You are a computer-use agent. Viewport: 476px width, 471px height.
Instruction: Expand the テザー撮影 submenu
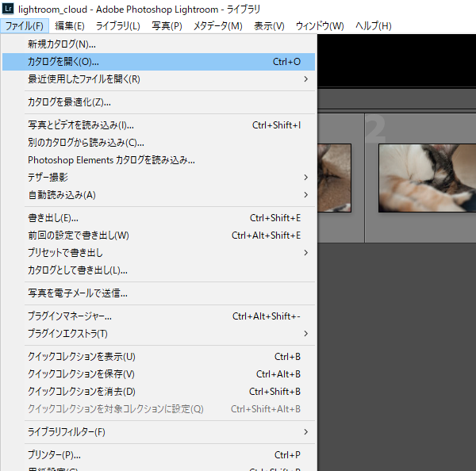[305, 178]
